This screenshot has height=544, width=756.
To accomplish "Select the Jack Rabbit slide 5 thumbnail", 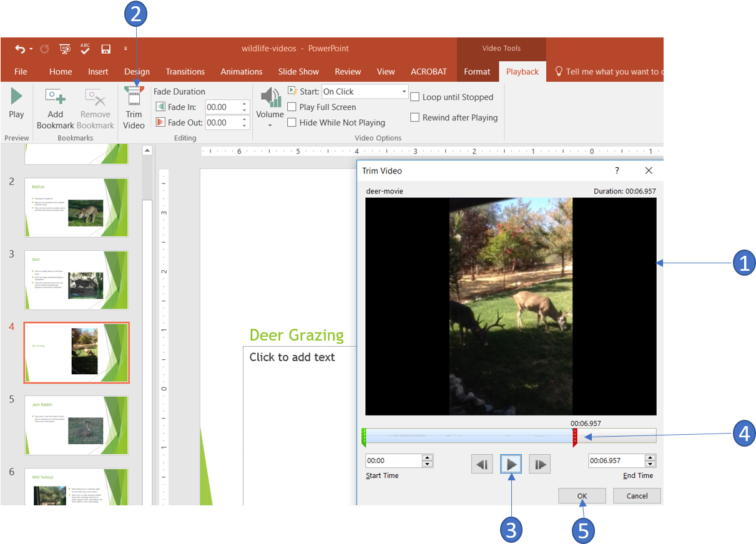I will pyautogui.click(x=76, y=424).
